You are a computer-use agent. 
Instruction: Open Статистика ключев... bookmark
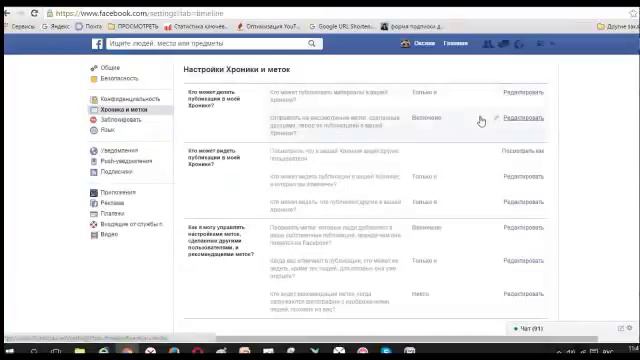(x=196, y=27)
